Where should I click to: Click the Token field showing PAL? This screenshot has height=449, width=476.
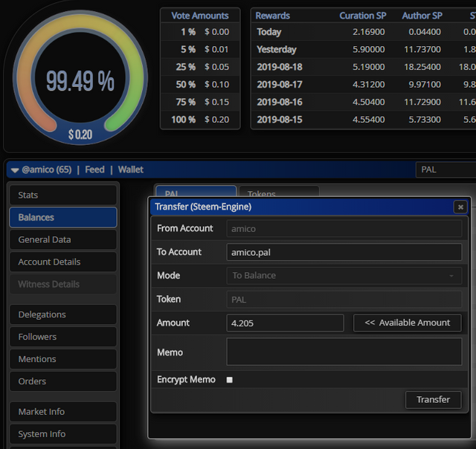point(344,300)
